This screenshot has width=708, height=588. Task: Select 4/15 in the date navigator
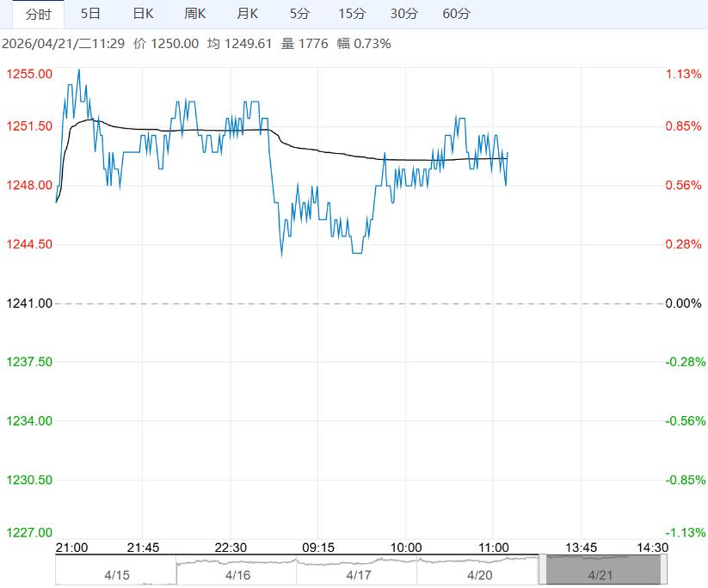pyautogui.click(x=115, y=573)
